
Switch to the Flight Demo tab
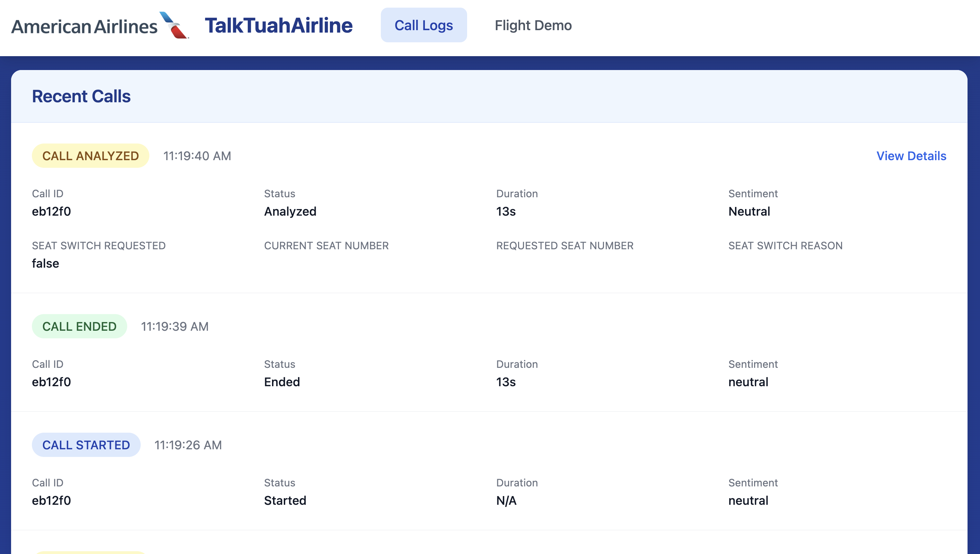click(x=533, y=25)
